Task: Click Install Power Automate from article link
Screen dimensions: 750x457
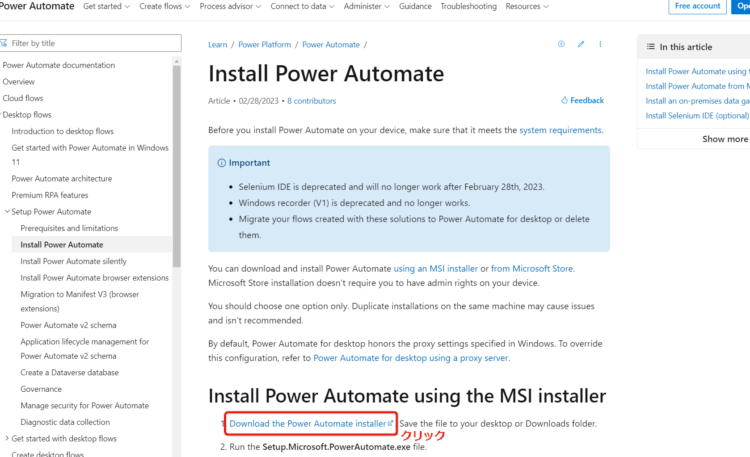Action: click(x=697, y=86)
